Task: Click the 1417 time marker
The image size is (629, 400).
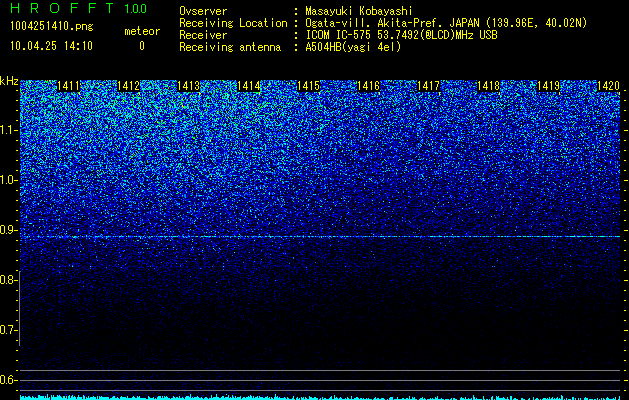Action: 428,86
